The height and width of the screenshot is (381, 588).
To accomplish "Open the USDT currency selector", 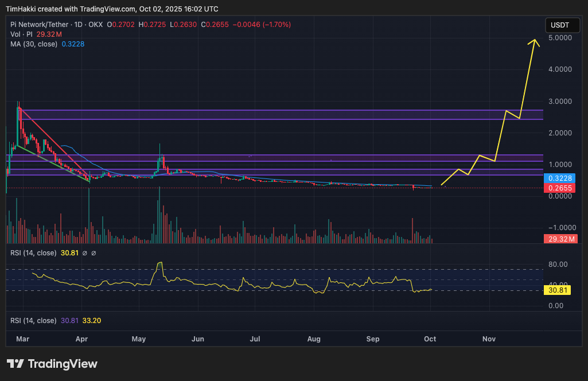I will (x=559, y=25).
